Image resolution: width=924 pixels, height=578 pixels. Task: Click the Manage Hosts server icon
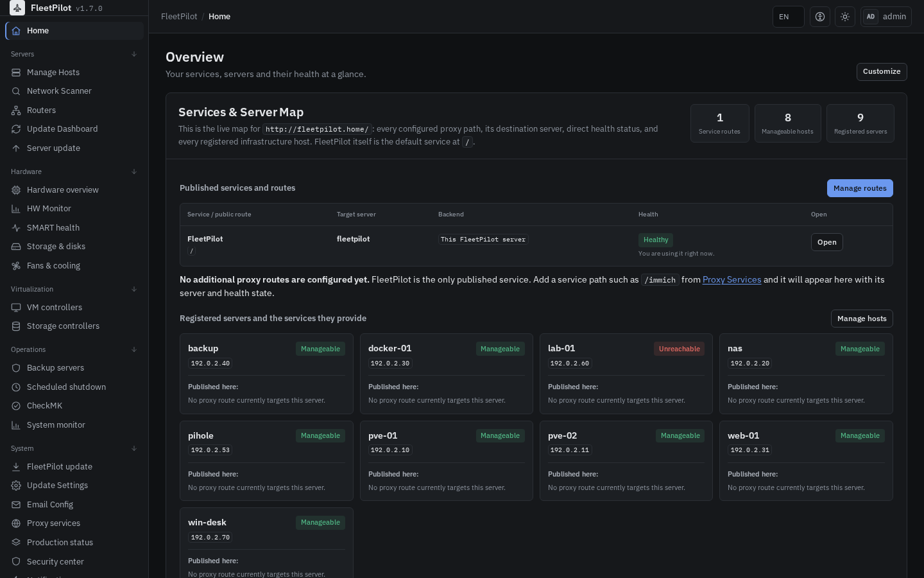tap(16, 73)
